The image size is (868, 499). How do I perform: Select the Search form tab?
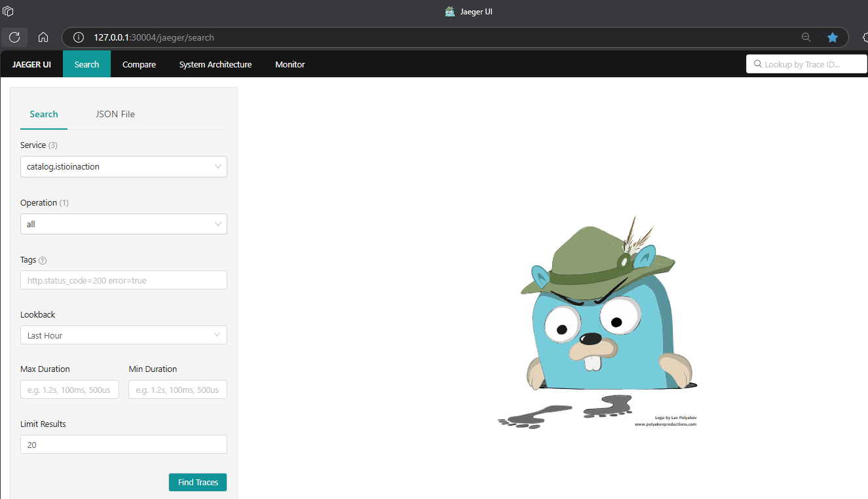tap(44, 114)
